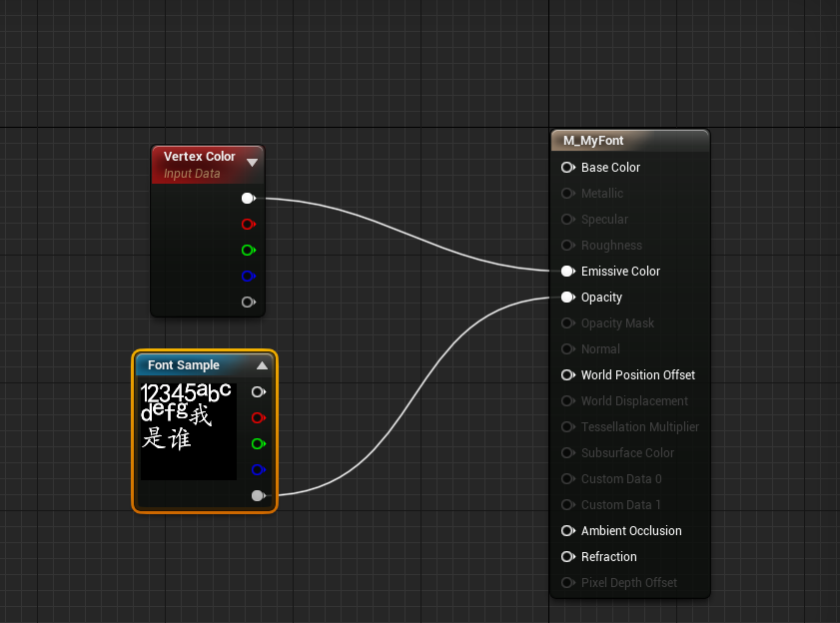Collapse the Font Sample node preview arrow
This screenshot has width=840, height=623.
click(262, 365)
